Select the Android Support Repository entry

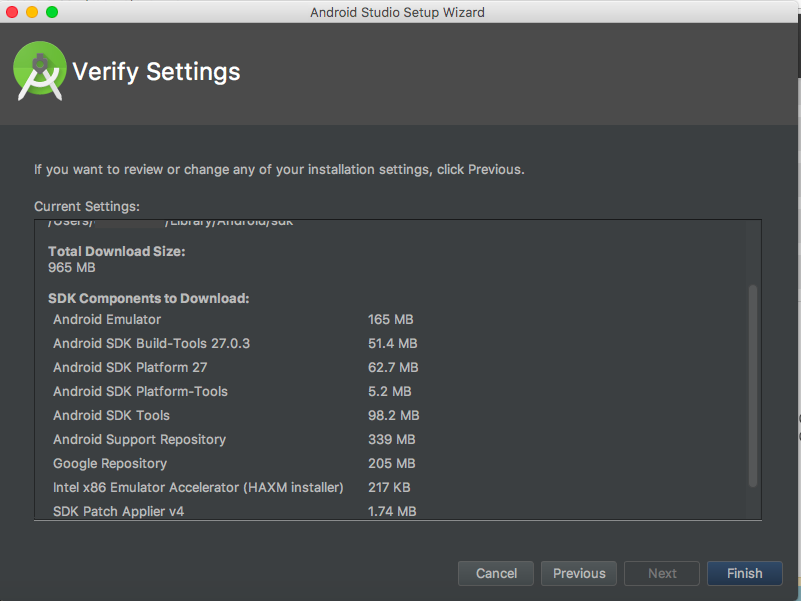(139, 439)
